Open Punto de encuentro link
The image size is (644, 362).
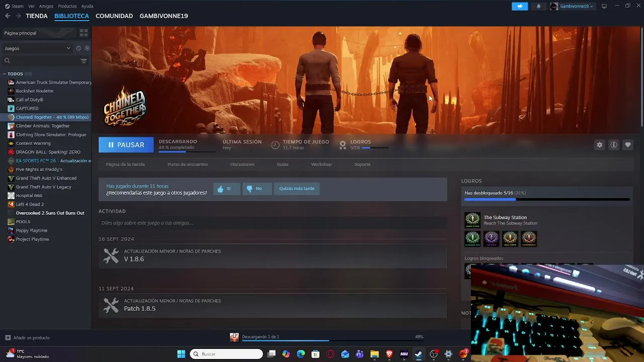(x=188, y=164)
